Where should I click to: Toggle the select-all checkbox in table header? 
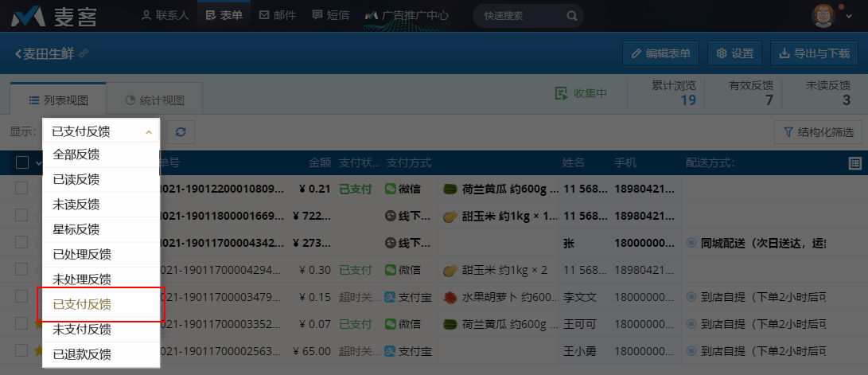click(22, 163)
